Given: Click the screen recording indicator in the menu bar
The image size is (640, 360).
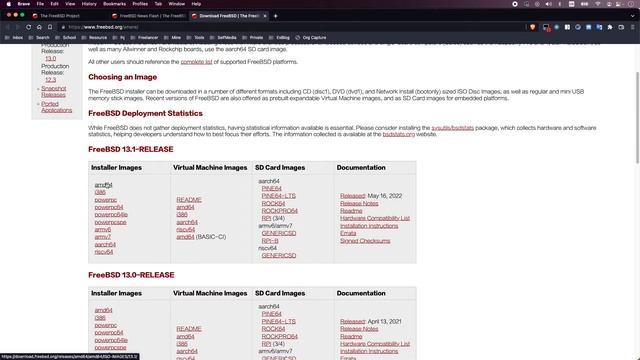Looking at the screenshot, I should pos(515,4).
